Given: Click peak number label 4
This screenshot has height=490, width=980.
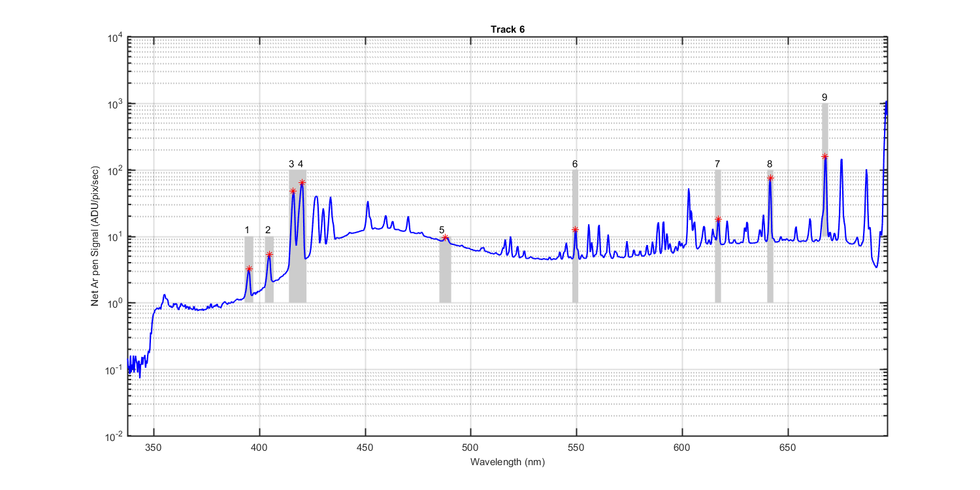Looking at the screenshot, I should (x=301, y=163).
